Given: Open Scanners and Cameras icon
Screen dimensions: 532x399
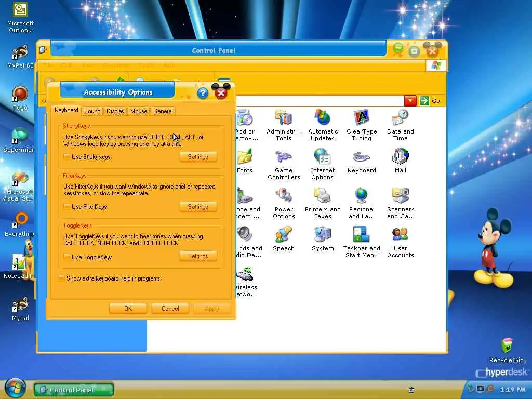Looking at the screenshot, I should (401, 203).
